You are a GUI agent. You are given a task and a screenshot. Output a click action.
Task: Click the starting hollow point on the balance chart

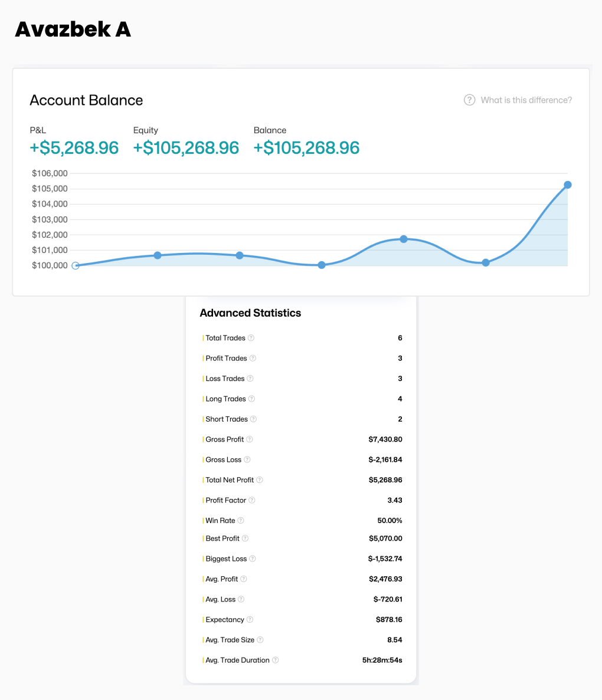pyautogui.click(x=76, y=265)
